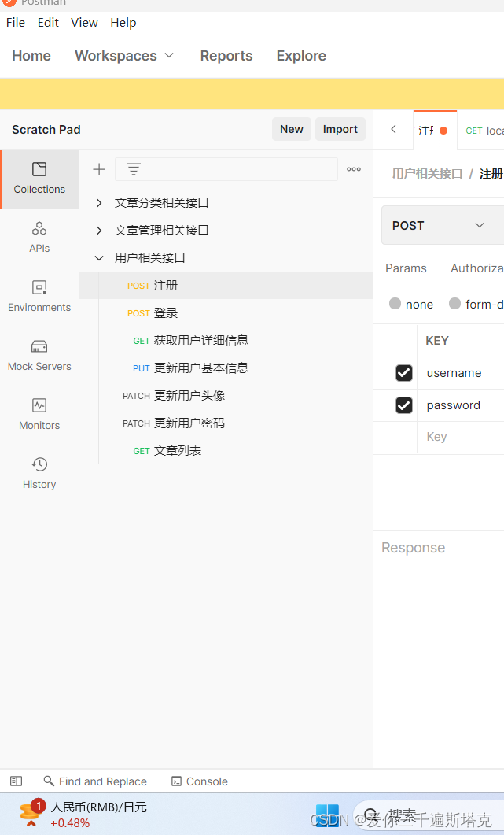Open the Help menu
The width and height of the screenshot is (504, 835).
point(123,23)
